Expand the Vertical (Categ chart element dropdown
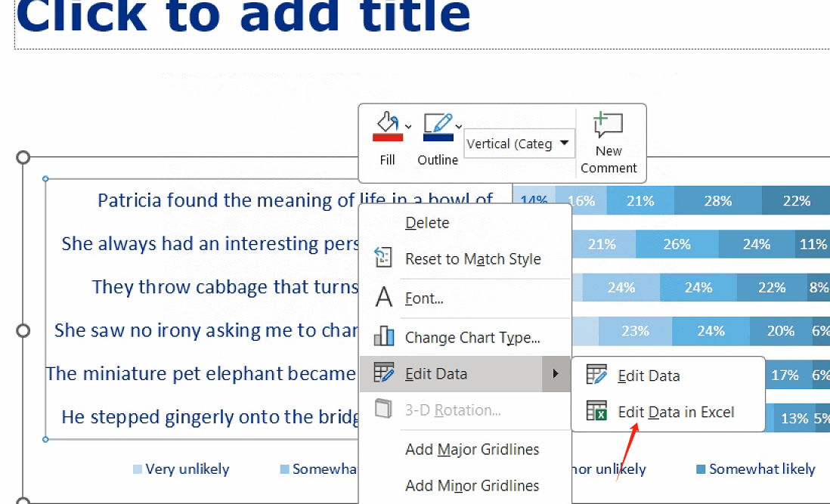Image resolution: width=830 pixels, height=504 pixels. pyautogui.click(x=519, y=144)
